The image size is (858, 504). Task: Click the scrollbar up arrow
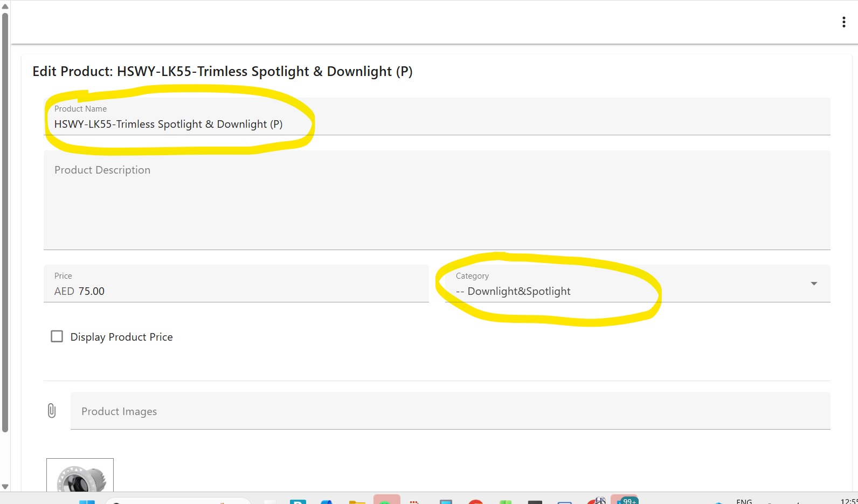(5, 6)
